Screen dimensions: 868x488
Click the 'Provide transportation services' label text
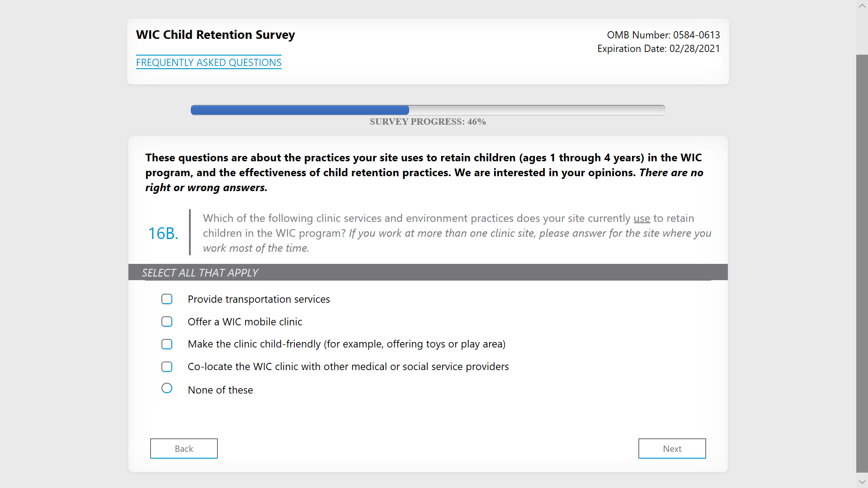tap(259, 299)
